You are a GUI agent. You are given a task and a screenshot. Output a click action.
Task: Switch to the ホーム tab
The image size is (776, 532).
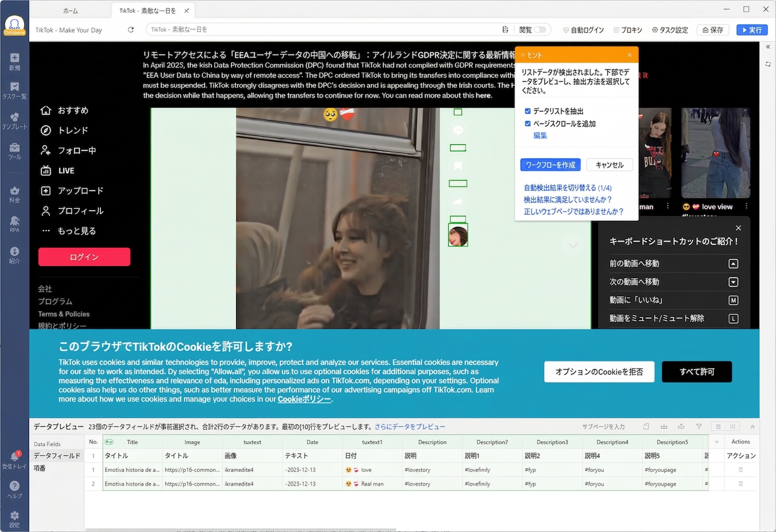[70, 10]
